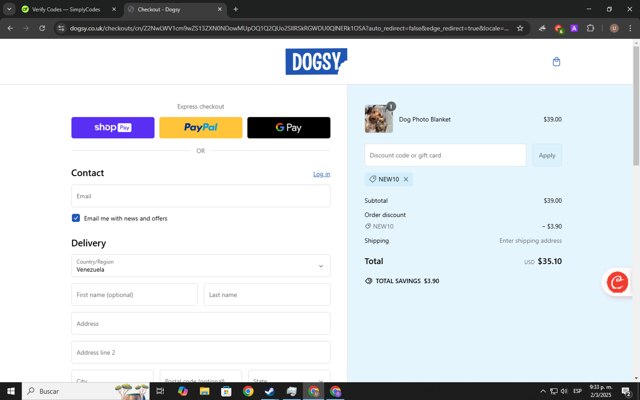Open Task View on the taskbar

tap(160, 391)
